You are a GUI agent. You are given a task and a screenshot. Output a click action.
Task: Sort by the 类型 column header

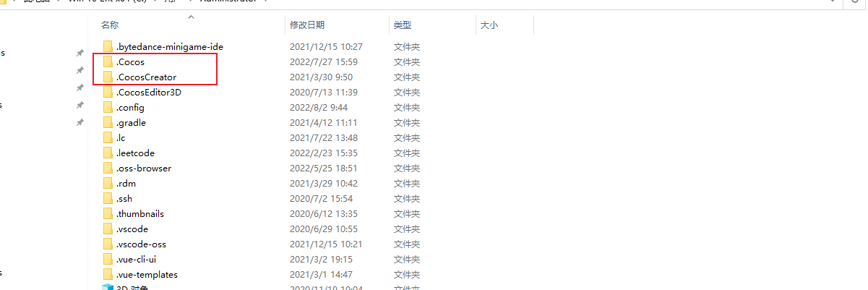tap(403, 25)
